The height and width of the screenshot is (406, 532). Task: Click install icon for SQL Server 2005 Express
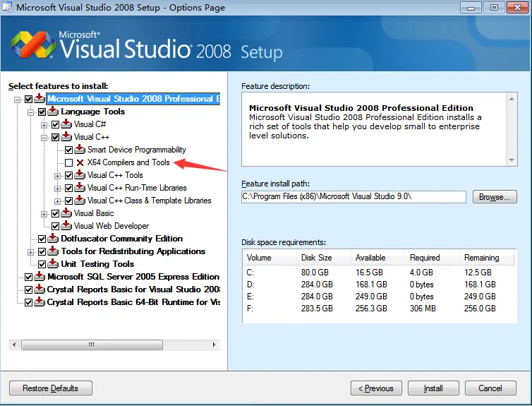point(40,277)
